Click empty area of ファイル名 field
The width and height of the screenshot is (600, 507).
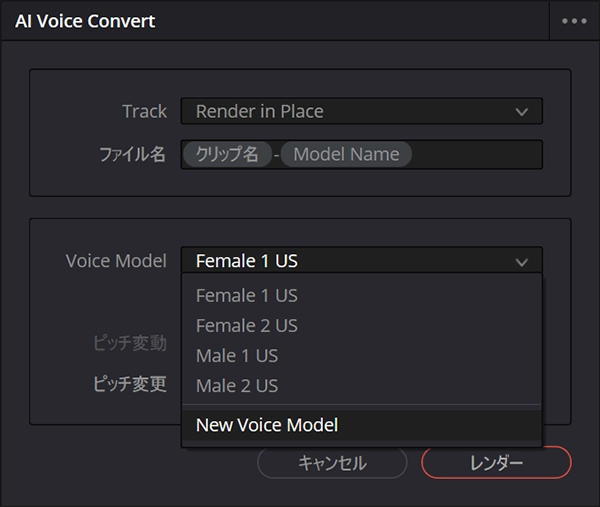475,154
